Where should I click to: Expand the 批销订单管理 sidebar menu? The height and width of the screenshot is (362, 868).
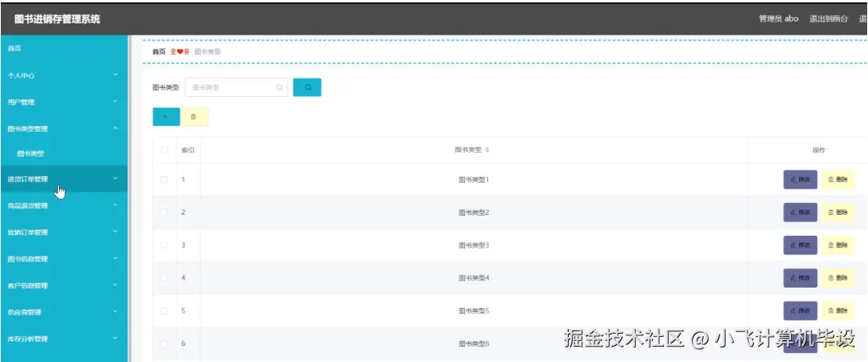click(x=64, y=232)
